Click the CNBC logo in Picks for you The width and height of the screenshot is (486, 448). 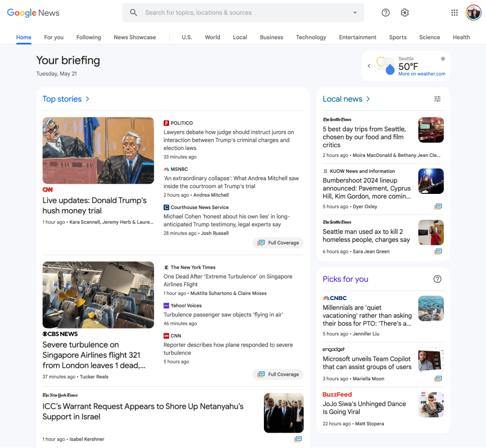[x=334, y=298]
